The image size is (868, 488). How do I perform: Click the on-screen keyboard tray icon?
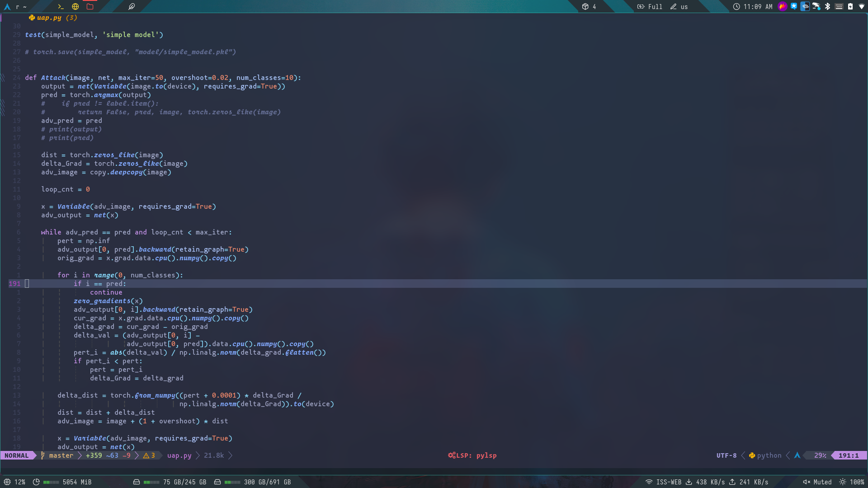[x=839, y=6]
